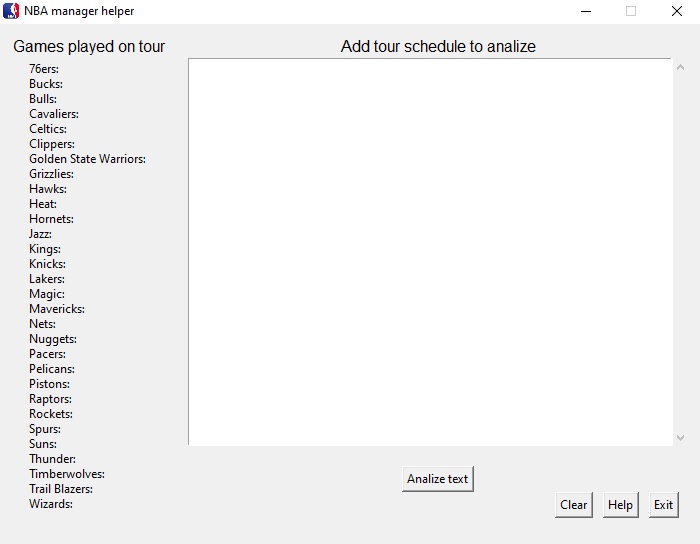The width and height of the screenshot is (700, 544).
Task: Select the Bucks: label
Action: click(46, 84)
